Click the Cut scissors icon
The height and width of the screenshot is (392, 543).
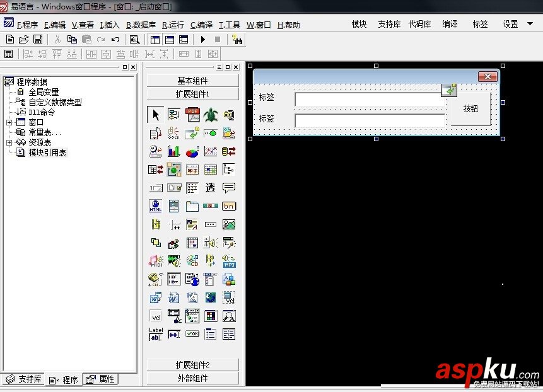coord(57,40)
